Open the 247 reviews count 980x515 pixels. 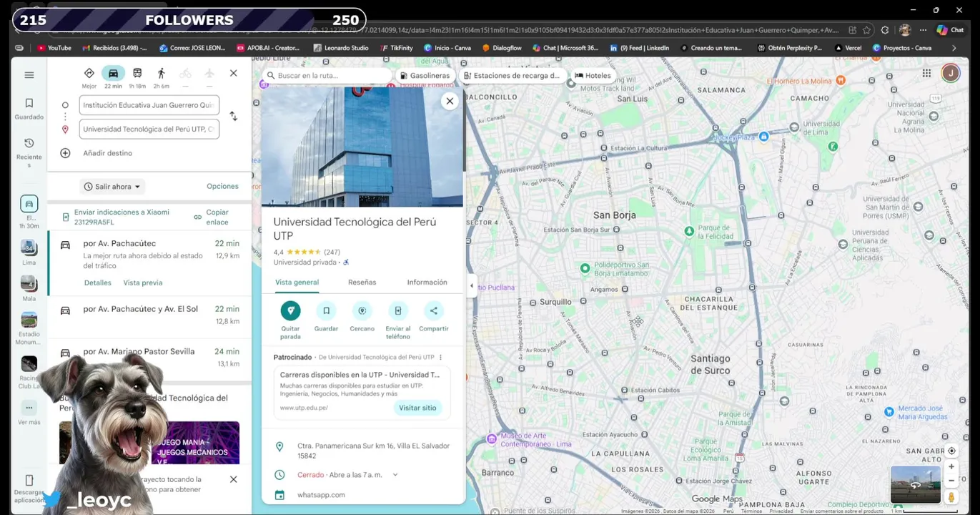(332, 252)
